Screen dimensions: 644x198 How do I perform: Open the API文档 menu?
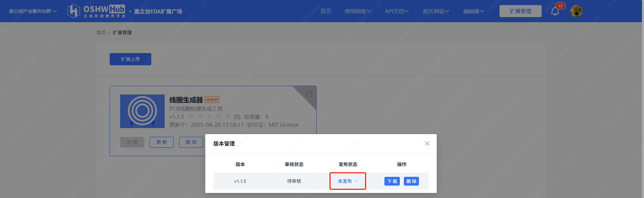click(396, 11)
